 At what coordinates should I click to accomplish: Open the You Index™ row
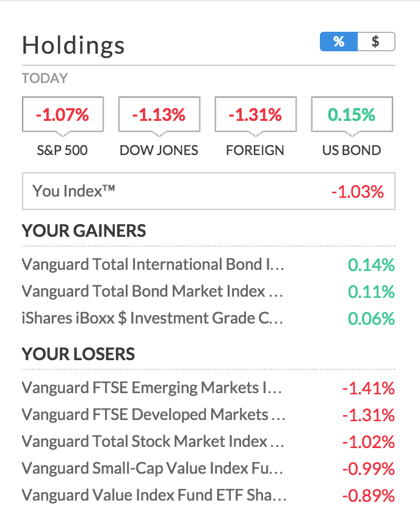209,192
